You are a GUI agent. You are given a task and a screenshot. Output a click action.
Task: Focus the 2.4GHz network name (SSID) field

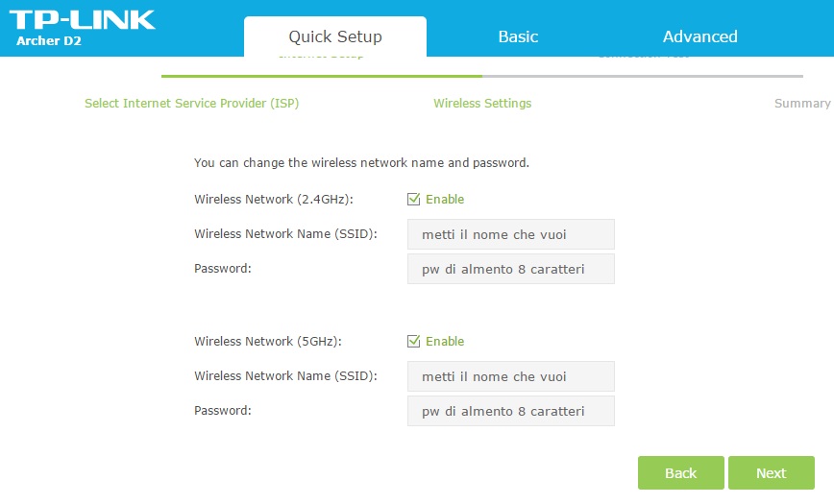(x=510, y=234)
